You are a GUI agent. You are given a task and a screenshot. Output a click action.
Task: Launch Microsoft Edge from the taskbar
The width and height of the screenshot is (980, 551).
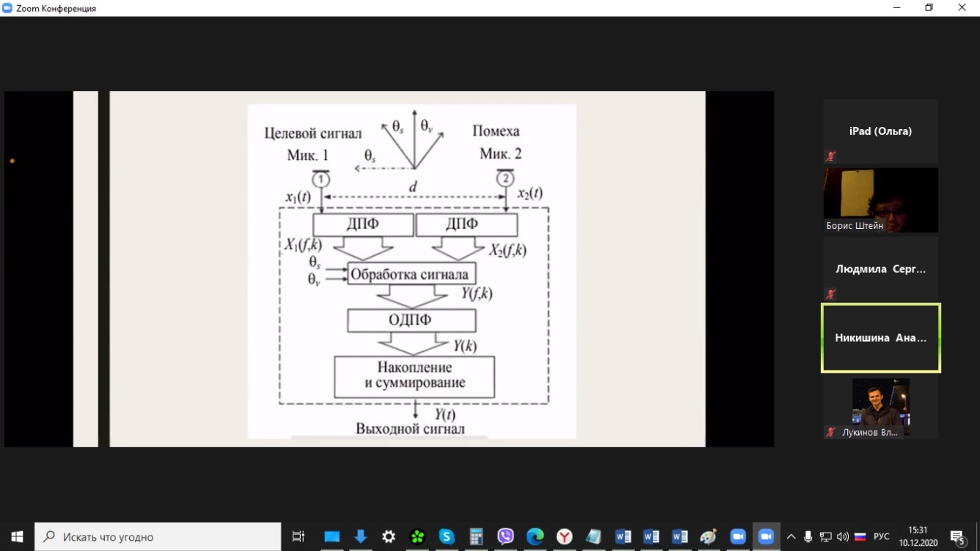pyautogui.click(x=535, y=536)
